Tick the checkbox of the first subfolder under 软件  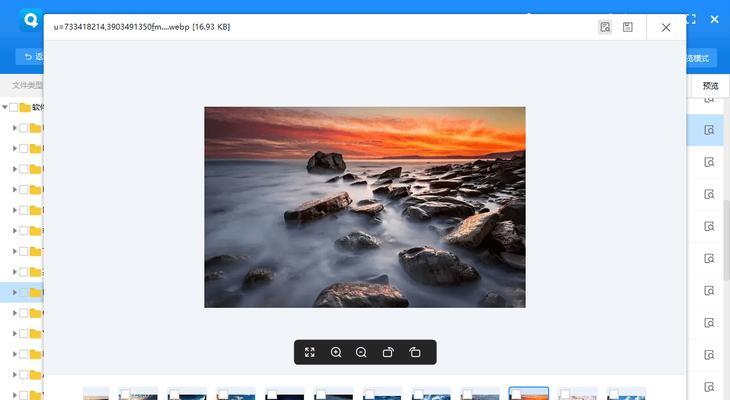tap(24, 128)
